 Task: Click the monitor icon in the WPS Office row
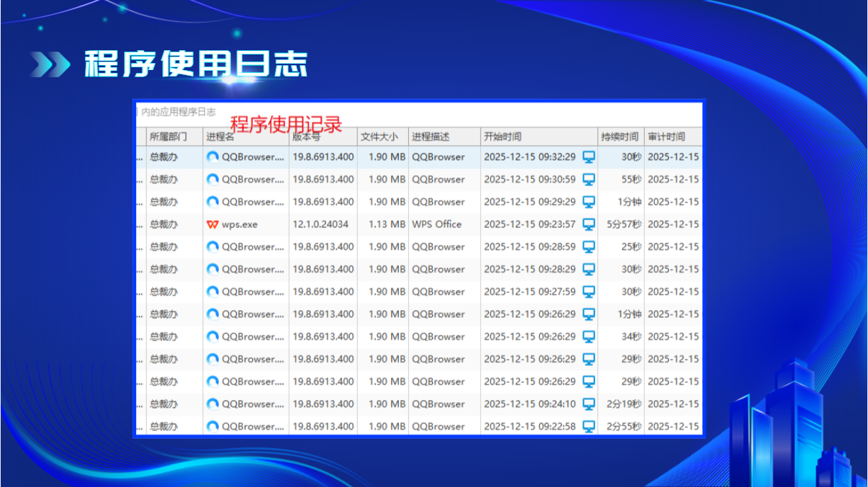click(x=589, y=224)
